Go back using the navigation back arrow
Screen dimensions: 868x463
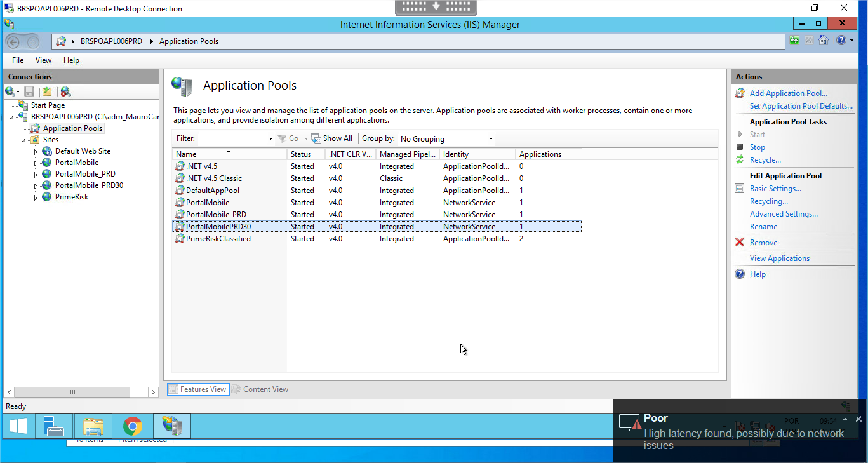pos(13,42)
